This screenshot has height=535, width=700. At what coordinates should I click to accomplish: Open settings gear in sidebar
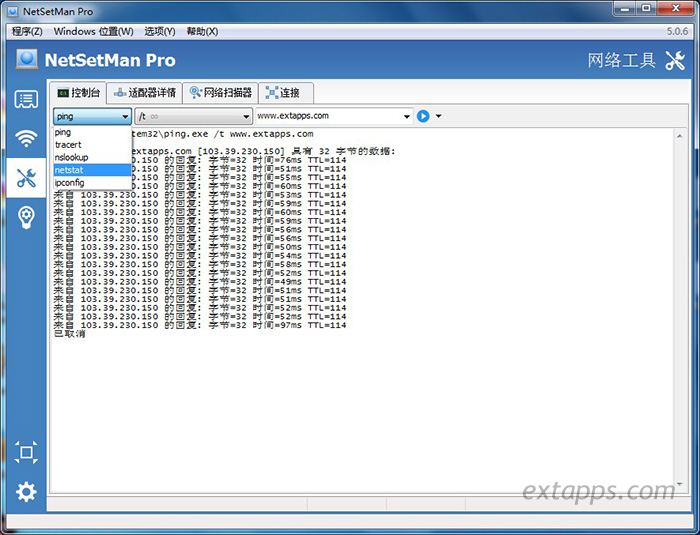click(26, 492)
